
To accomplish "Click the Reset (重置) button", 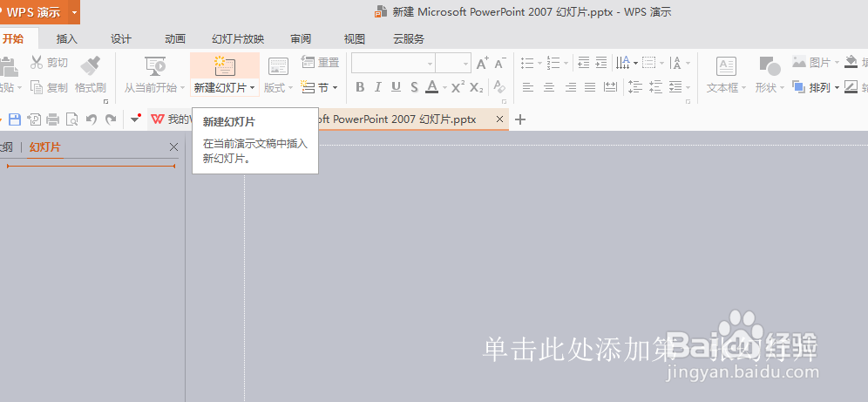I will tap(320, 62).
